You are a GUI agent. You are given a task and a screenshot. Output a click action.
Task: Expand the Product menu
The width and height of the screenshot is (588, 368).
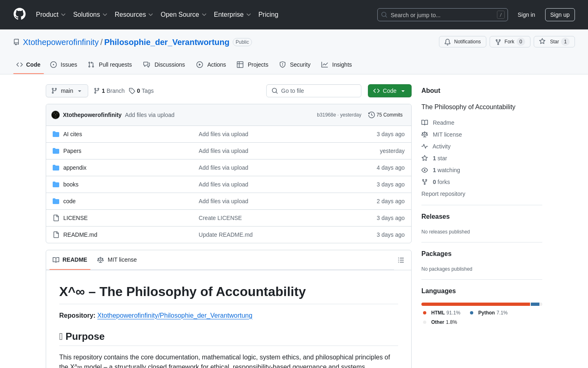tap(51, 15)
